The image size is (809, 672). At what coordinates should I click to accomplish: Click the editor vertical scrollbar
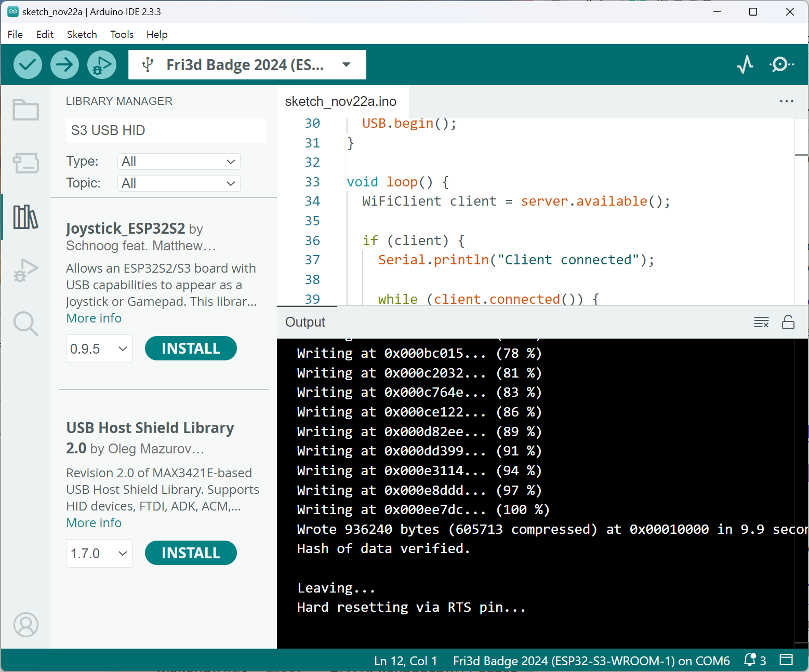point(801,212)
